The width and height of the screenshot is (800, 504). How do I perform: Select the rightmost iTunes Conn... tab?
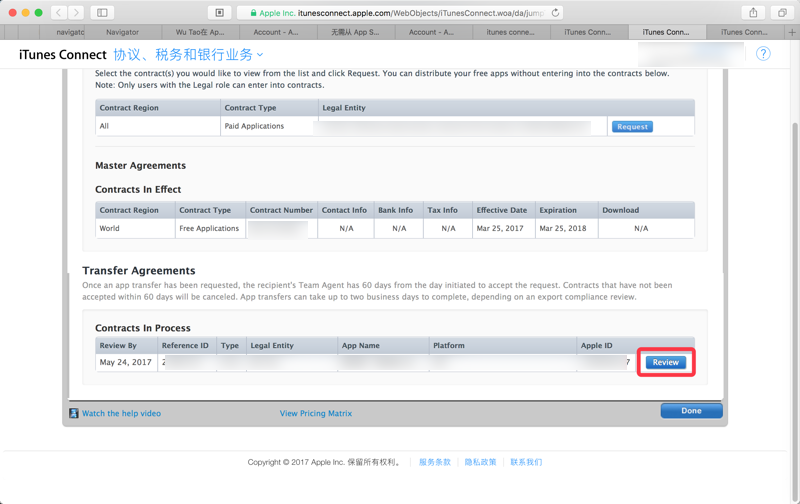coord(744,32)
